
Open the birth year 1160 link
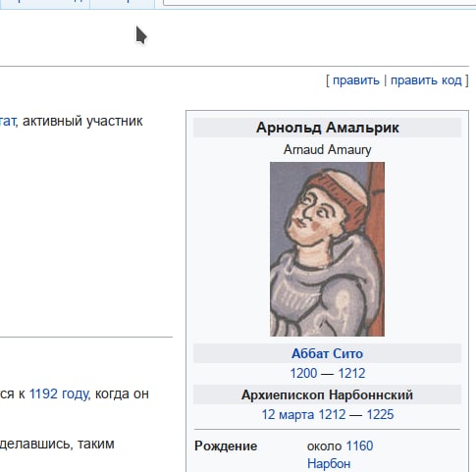359,446
